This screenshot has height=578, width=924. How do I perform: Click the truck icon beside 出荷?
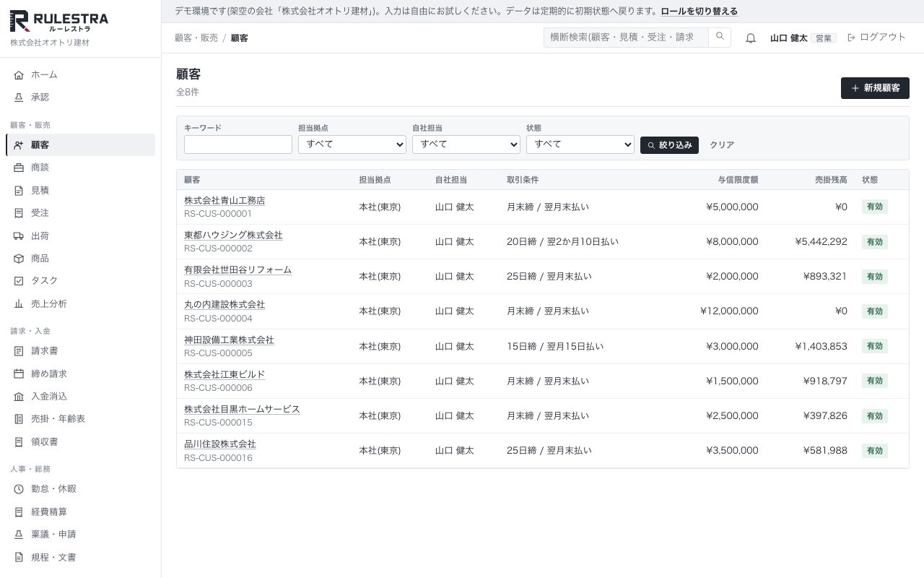pyautogui.click(x=19, y=236)
